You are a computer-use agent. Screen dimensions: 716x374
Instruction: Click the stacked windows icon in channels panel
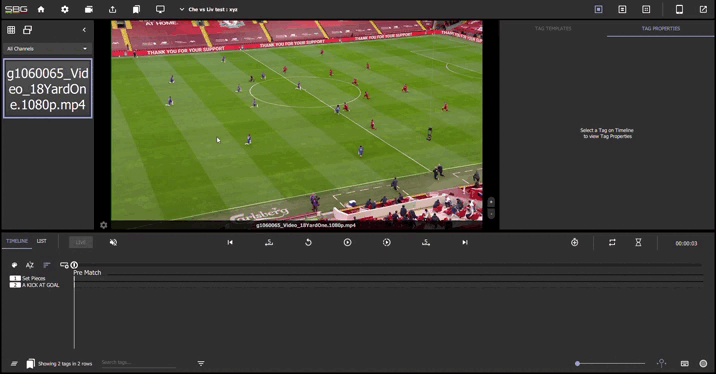pyautogui.click(x=27, y=30)
